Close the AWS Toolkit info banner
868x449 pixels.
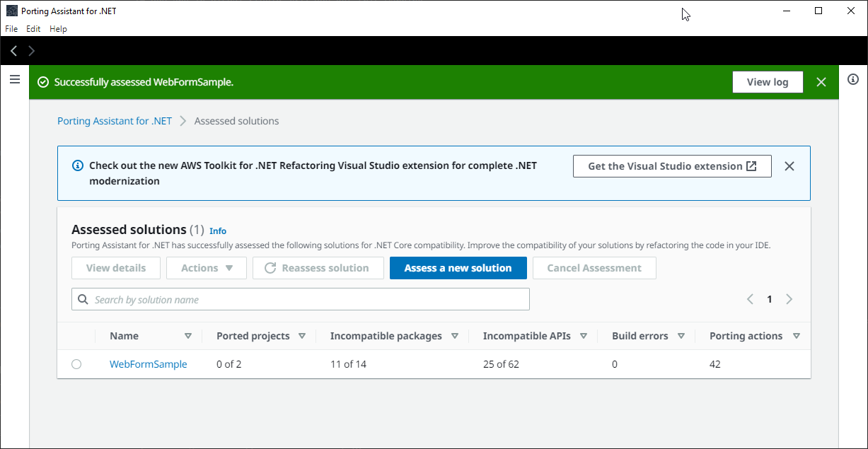[x=789, y=166]
